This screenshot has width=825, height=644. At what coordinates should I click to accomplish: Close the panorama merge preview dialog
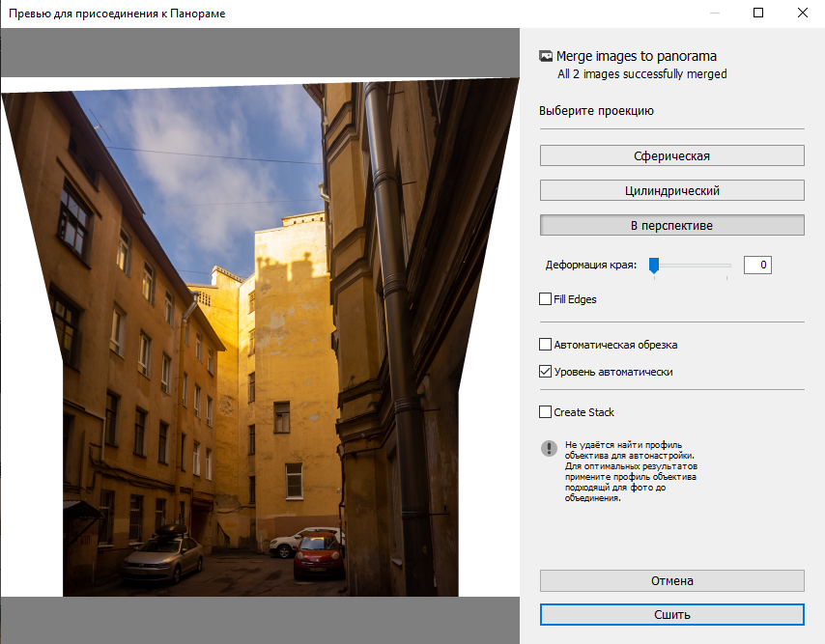803,14
